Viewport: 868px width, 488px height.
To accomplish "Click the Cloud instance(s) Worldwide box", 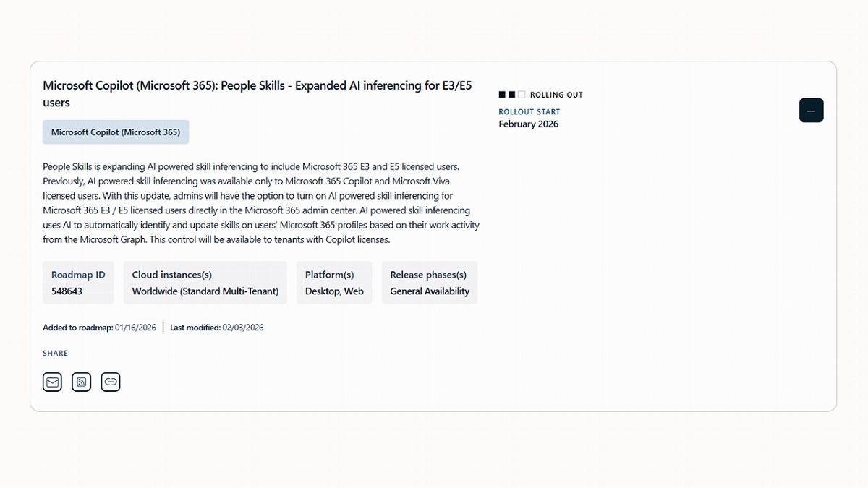I will tap(205, 283).
